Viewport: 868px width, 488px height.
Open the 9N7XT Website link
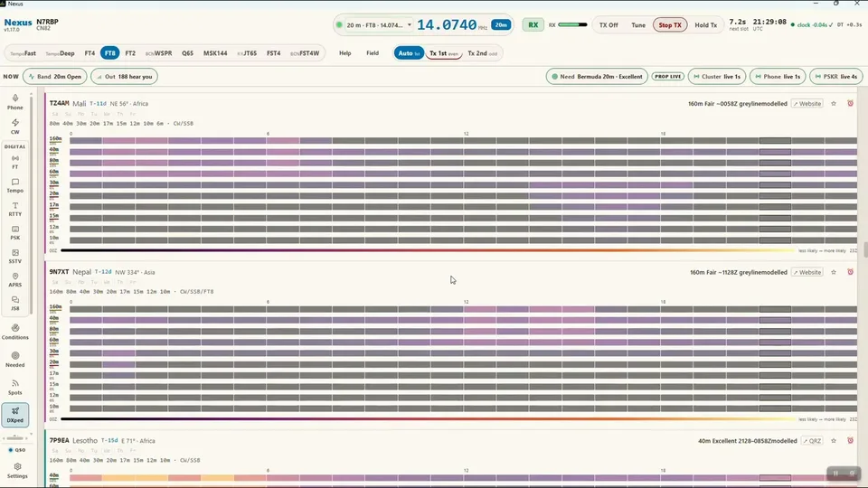pyautogui.click(x=807, y=272)
